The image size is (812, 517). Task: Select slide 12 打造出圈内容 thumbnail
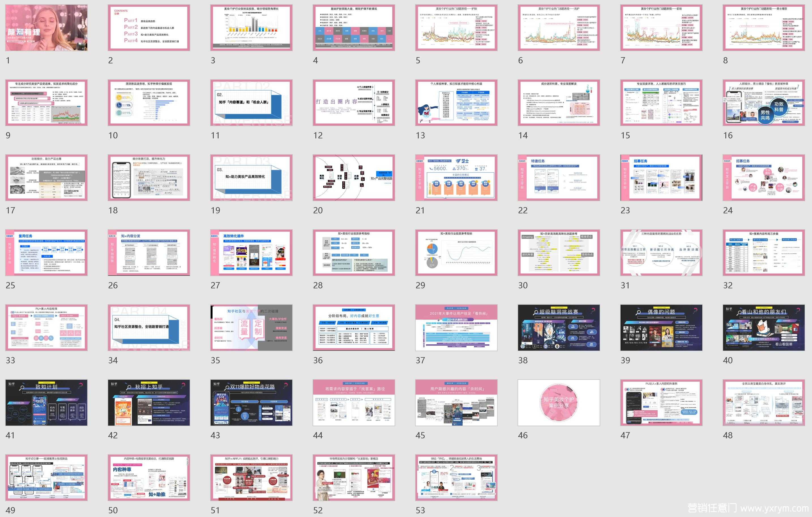354,103
